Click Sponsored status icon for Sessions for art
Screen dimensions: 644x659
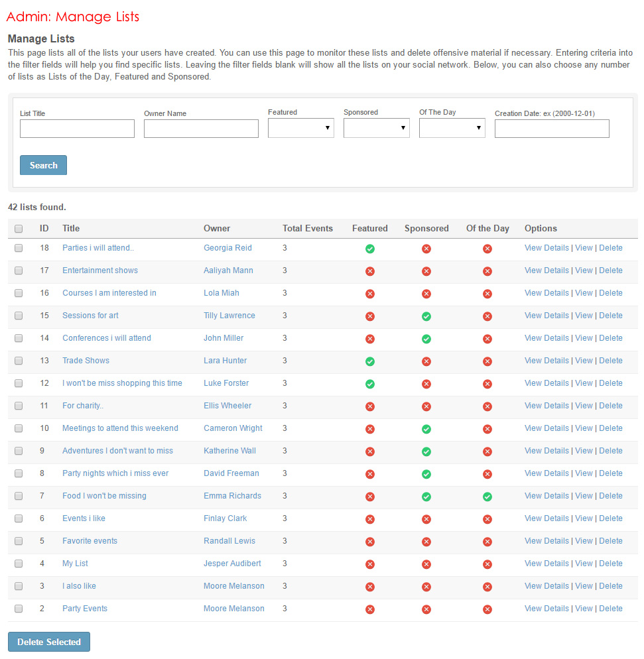(426, 316)
